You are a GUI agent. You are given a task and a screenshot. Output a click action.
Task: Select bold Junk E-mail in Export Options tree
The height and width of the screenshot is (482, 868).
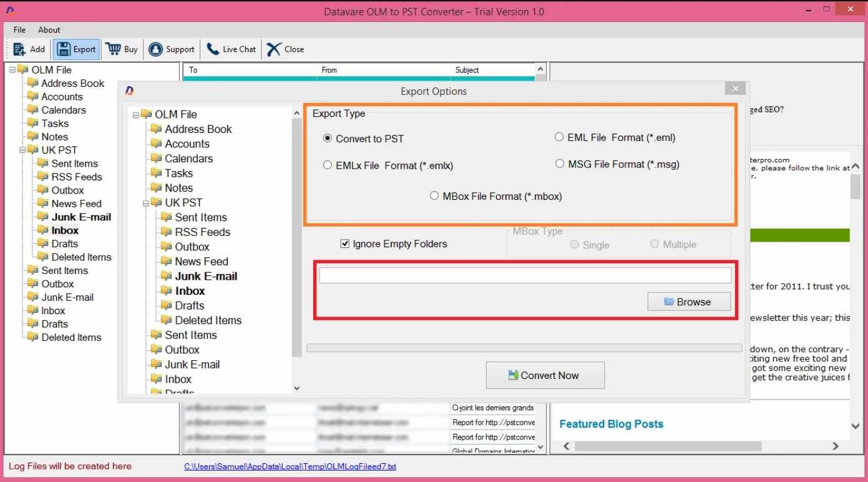[x=206, y=276]
